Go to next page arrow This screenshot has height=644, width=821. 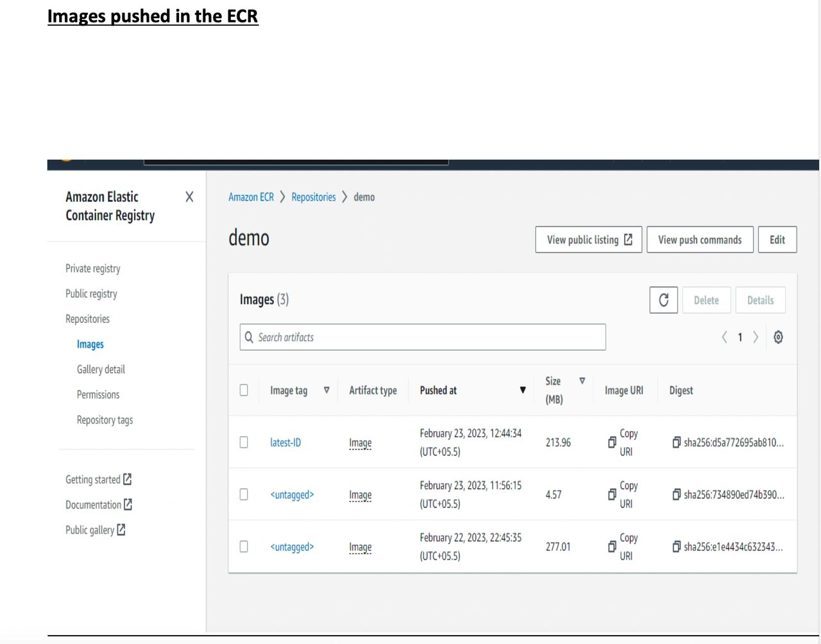(756, 337)
